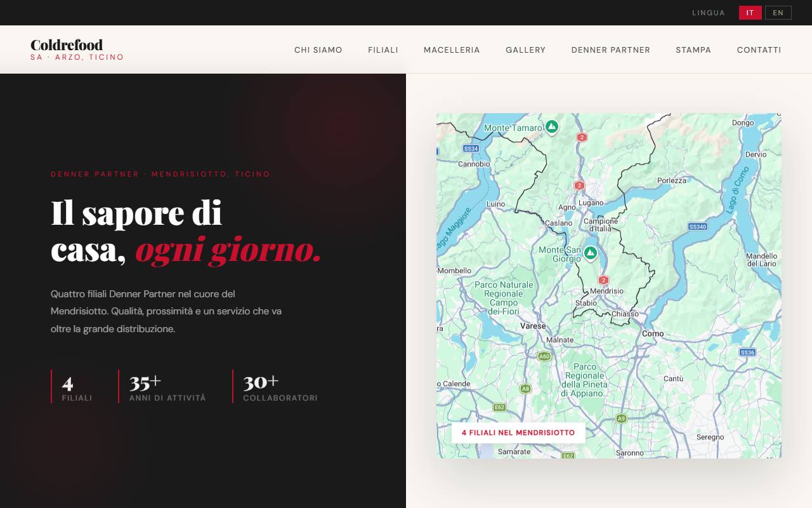Open the Coldrefood logo home link

77,50
